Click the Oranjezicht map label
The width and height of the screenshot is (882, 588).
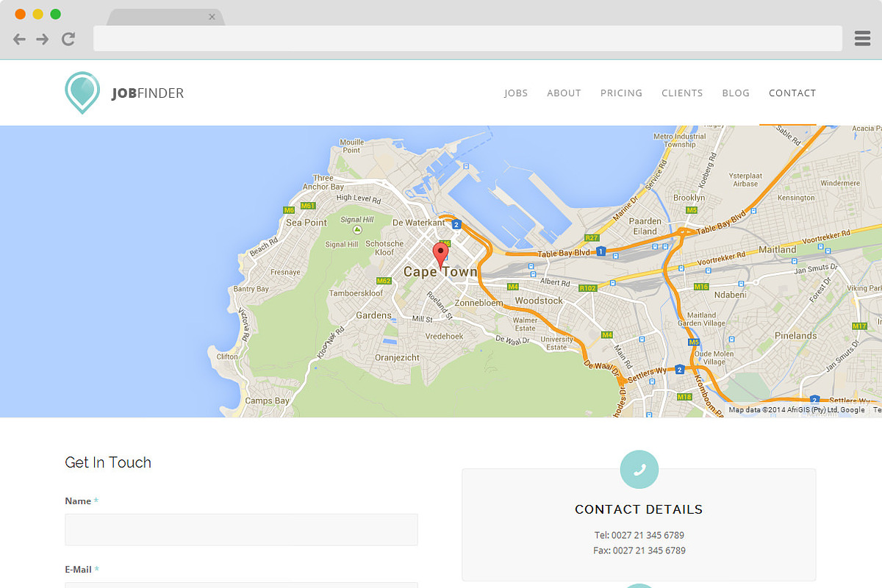coord(397,358)
